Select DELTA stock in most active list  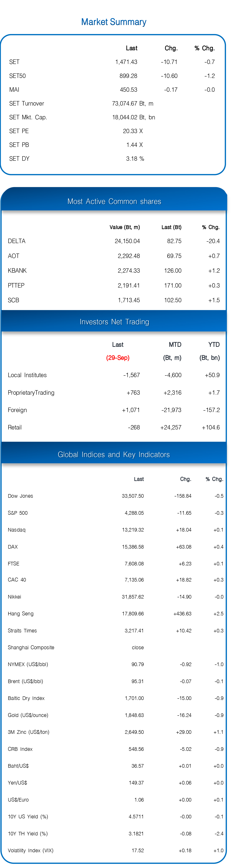[x=16, y=241]
